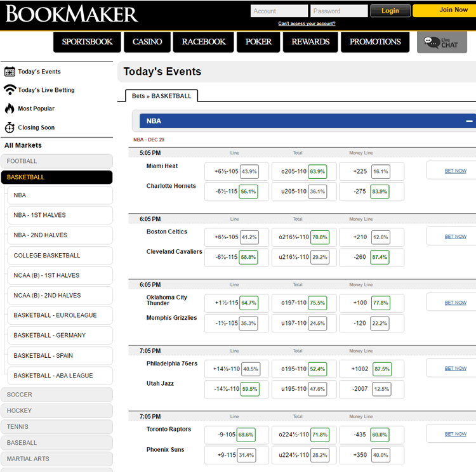Pick Cleveland Cavaliers -260 money line
Screen dimensions: 476x472
[371, 257]
